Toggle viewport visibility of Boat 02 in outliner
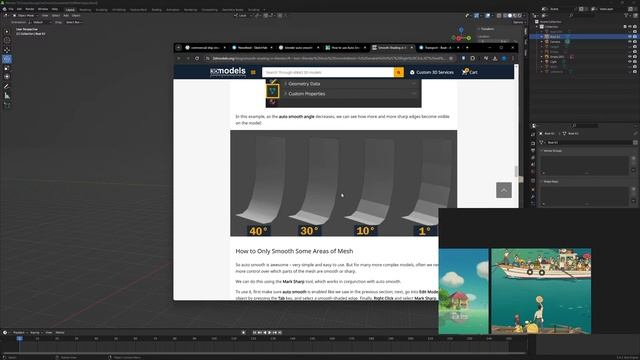The image size is (640, 360). pos(630,37)
